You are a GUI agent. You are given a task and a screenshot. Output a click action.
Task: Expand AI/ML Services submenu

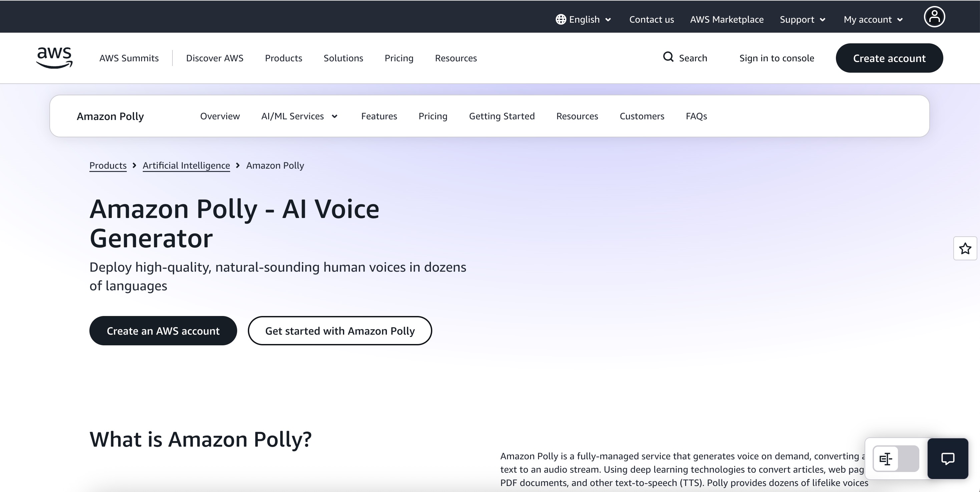tap(300, 116)
